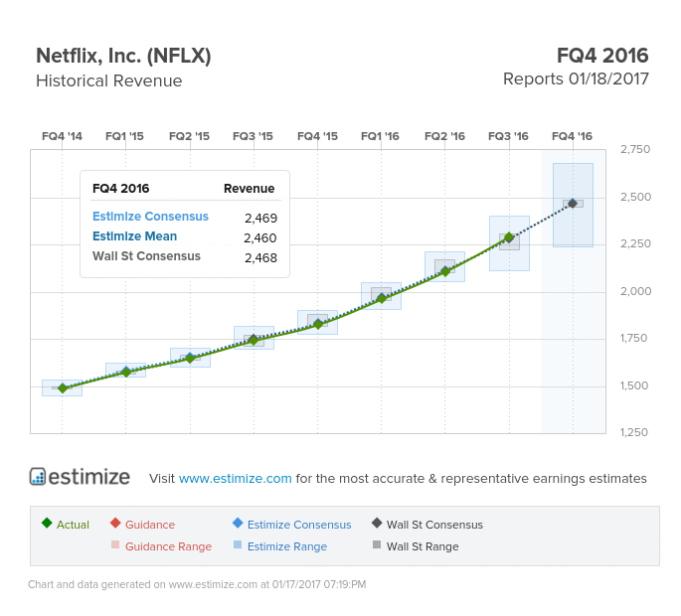The image size is (681, 616).
Task: Click the Estimize Mean tooltip row label
Action: point(134,236)
